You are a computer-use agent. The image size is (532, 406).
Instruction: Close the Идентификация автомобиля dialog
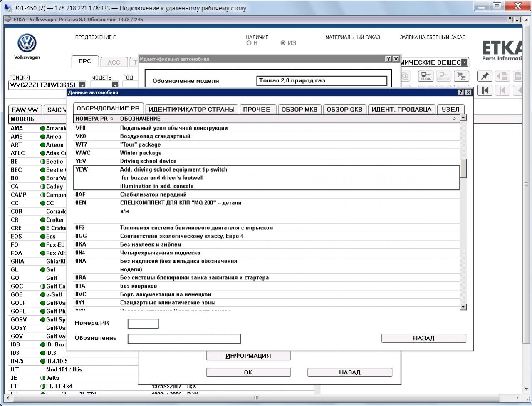(396, 59)
